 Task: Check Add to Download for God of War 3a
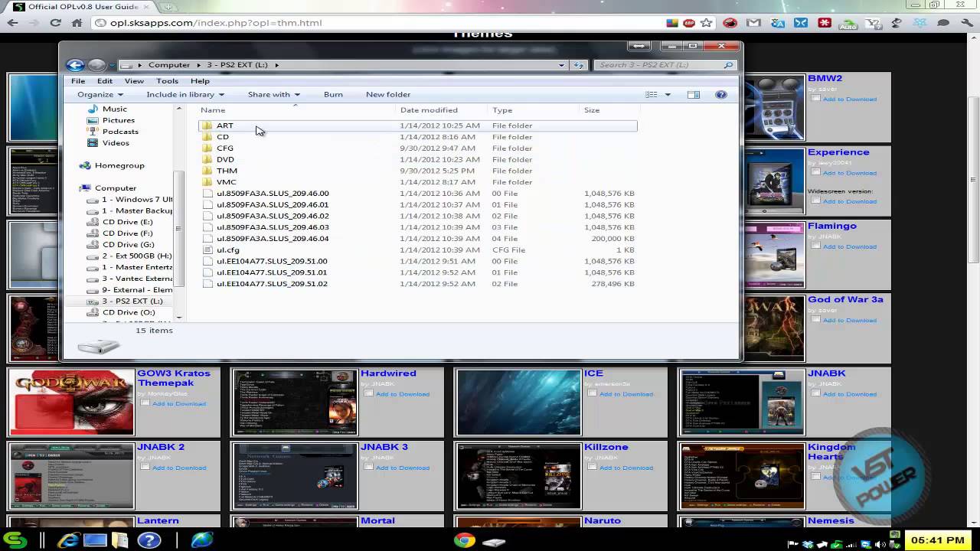tap(815, 320)
